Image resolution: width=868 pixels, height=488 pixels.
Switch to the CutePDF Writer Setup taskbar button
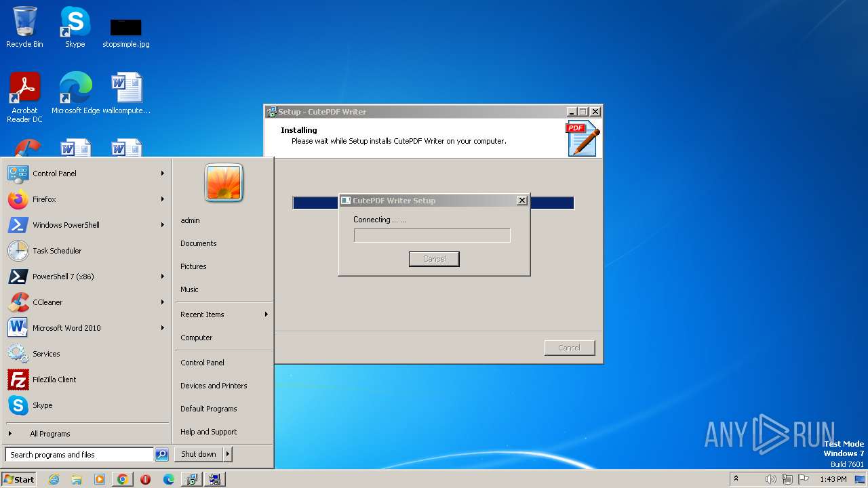215,479
